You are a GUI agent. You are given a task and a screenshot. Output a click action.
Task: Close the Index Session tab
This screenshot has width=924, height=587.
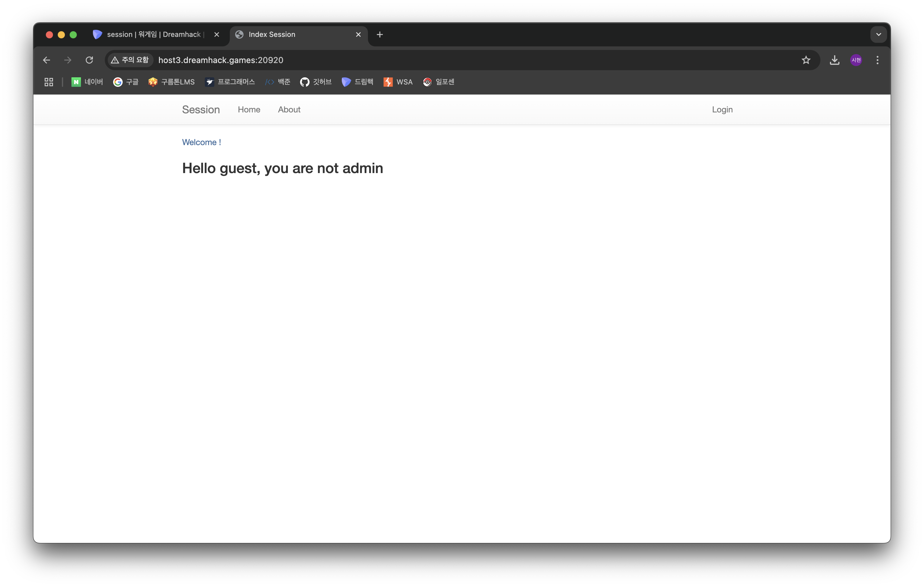click(x=358, y=34)
